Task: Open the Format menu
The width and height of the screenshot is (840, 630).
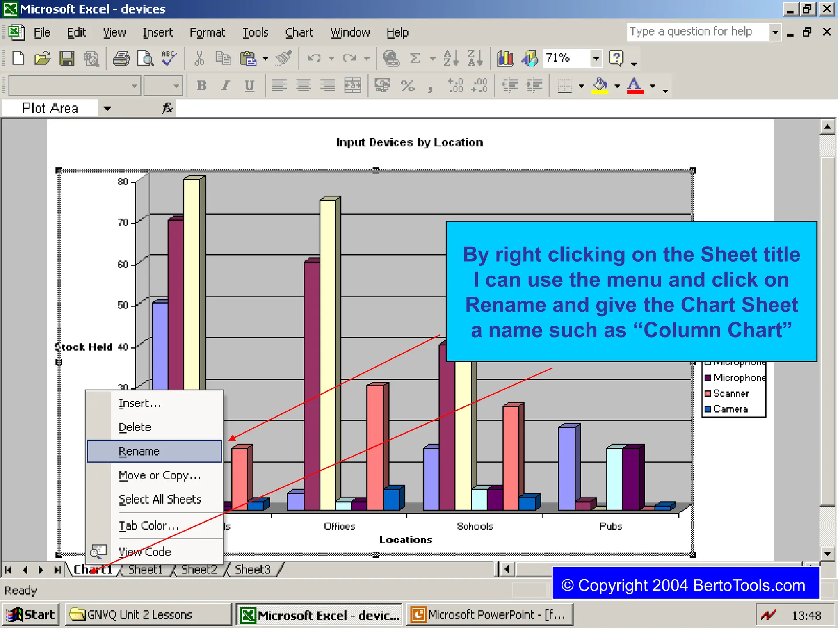Action: 207,32
